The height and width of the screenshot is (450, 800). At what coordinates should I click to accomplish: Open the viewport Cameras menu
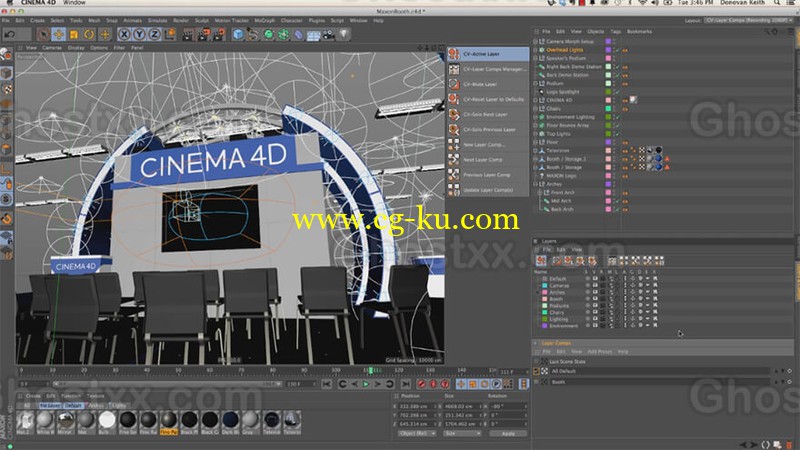(x=52, y=47)
